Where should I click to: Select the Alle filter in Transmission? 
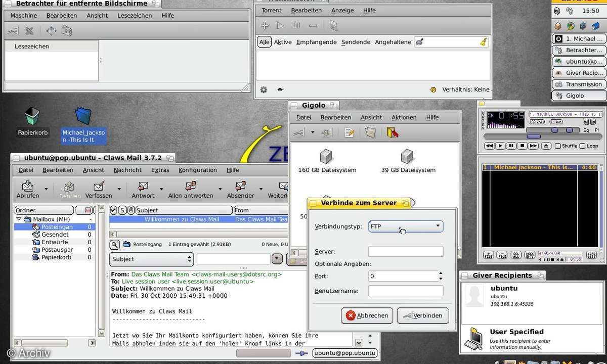pos(264,42)
